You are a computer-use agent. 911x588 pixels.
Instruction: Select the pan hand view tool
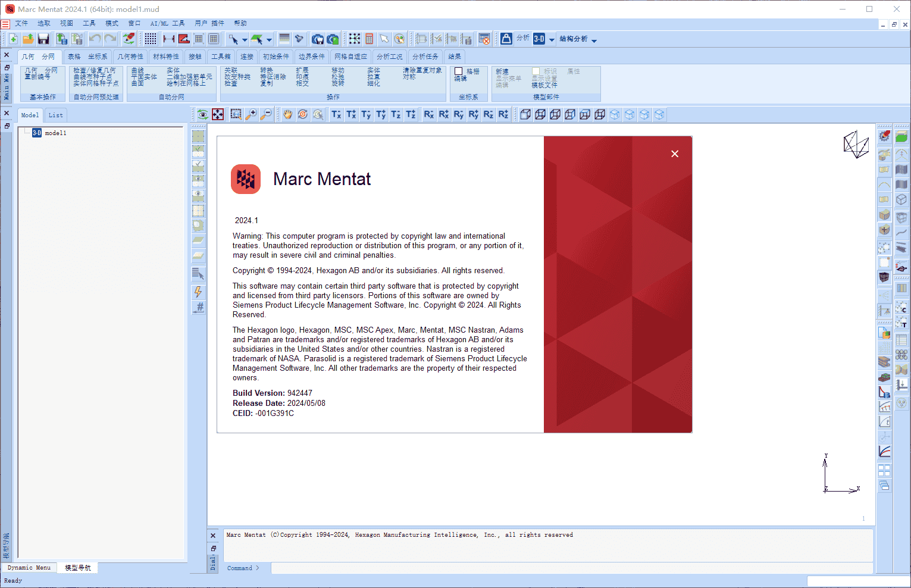pos(287,114)
